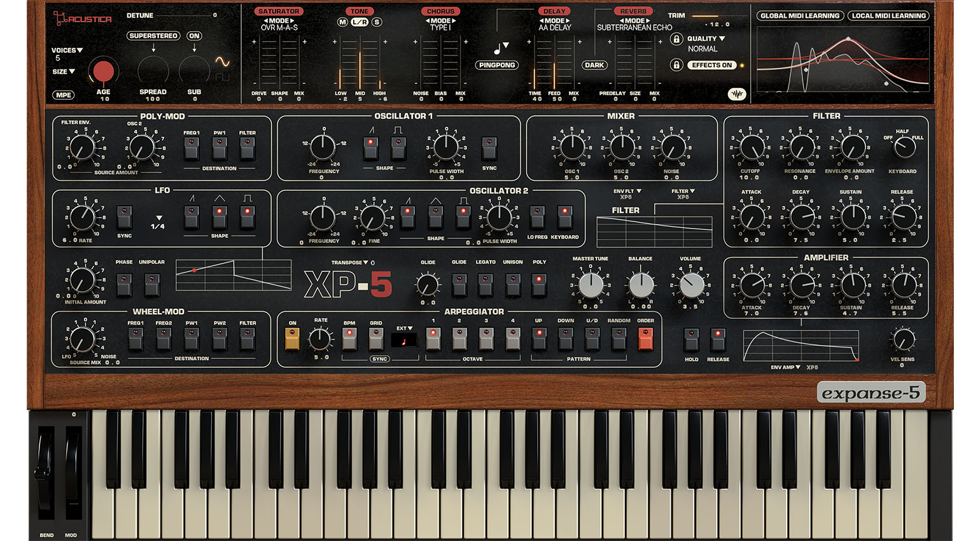The image size is (980, 541).
Task: Click the MPE button
Action: coord(64,95)
